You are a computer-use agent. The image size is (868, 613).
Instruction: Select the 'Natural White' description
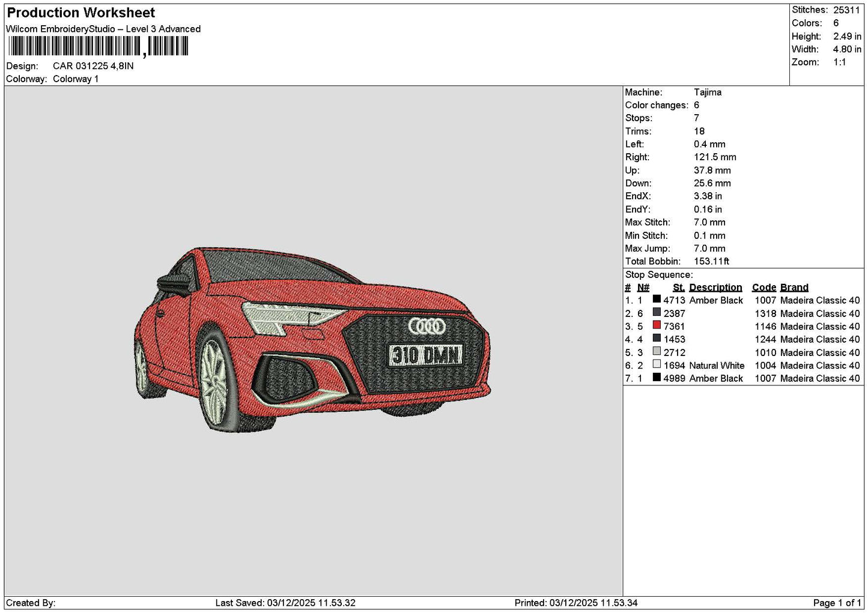[717, 366]
